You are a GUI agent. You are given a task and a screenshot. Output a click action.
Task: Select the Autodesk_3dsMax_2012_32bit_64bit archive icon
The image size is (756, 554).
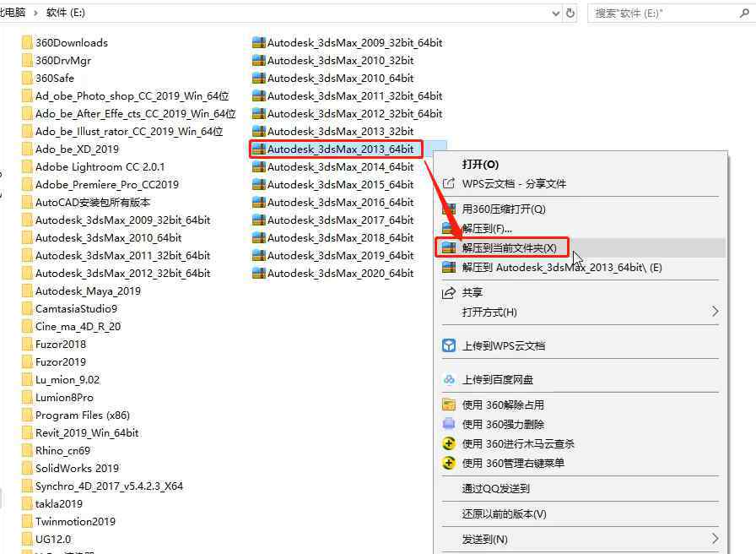point(259,113)
